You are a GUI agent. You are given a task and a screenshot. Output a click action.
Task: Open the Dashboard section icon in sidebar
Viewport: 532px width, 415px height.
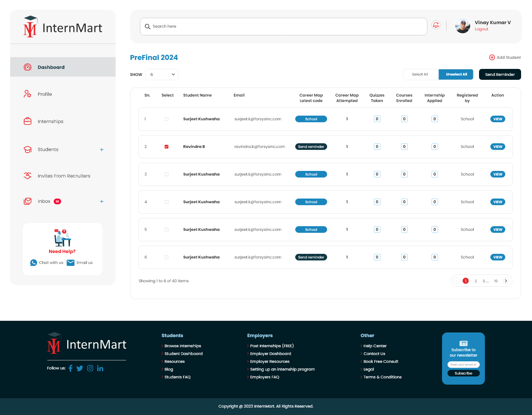click(27, 67)
